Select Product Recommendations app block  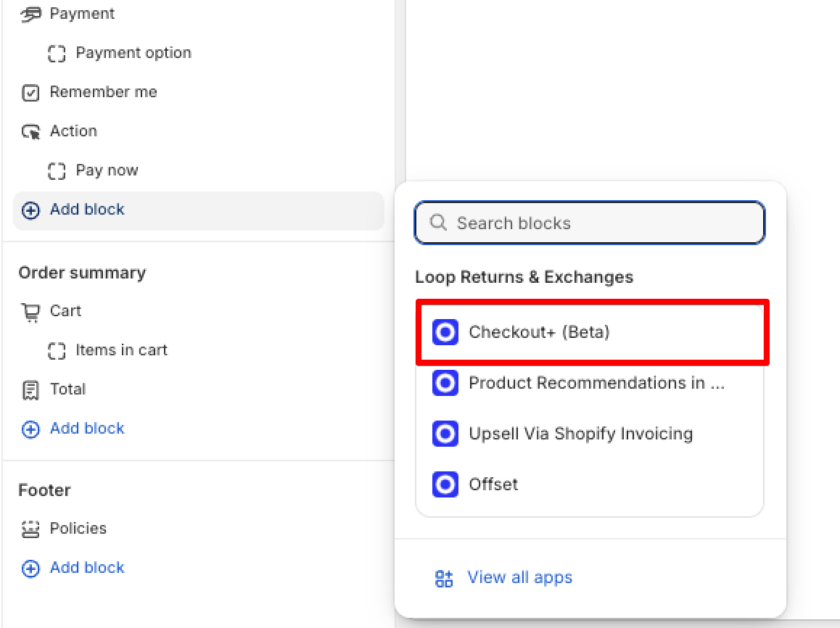pos(596,383)
